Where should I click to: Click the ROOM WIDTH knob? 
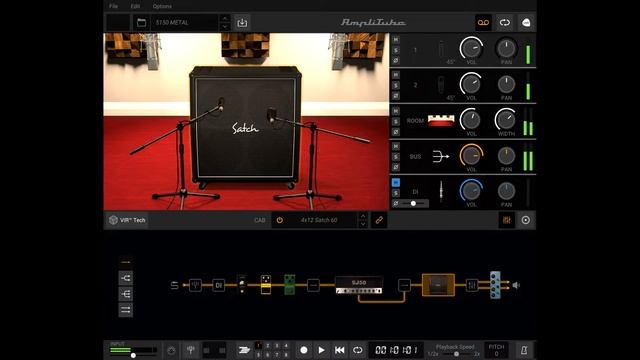click(x=506, y=120)
